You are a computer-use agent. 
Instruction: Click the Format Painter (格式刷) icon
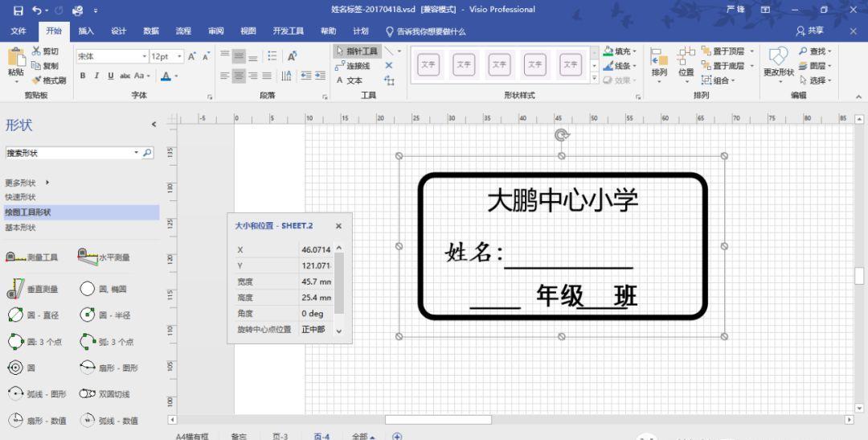(48, 80)
